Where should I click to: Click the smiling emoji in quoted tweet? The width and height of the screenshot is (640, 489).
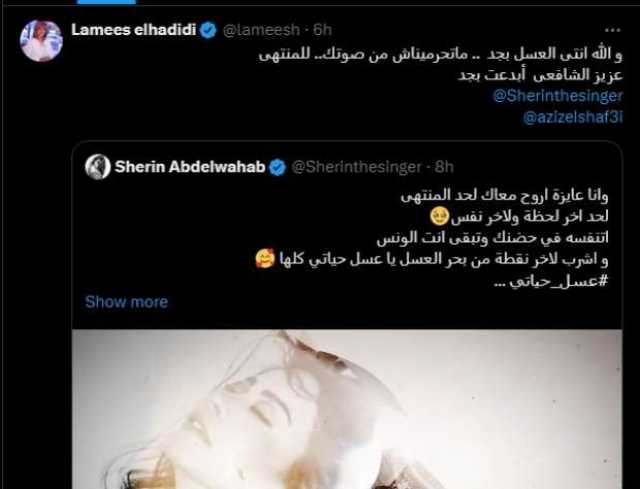(440, 216)
